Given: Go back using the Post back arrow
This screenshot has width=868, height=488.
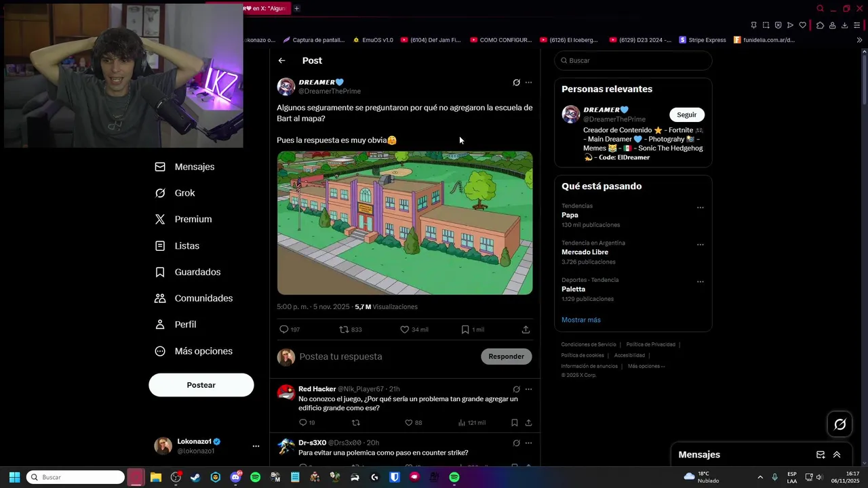Looking at the screenshot, I should pos(281,61).
